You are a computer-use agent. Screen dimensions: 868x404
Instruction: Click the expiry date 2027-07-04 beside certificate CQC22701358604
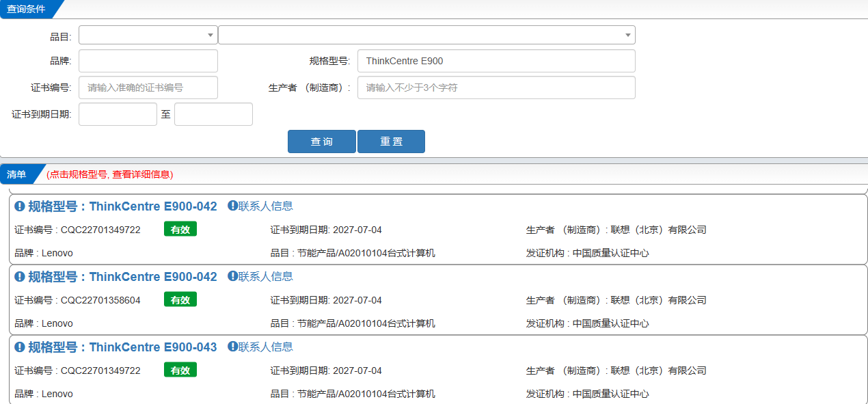[357, 300]
